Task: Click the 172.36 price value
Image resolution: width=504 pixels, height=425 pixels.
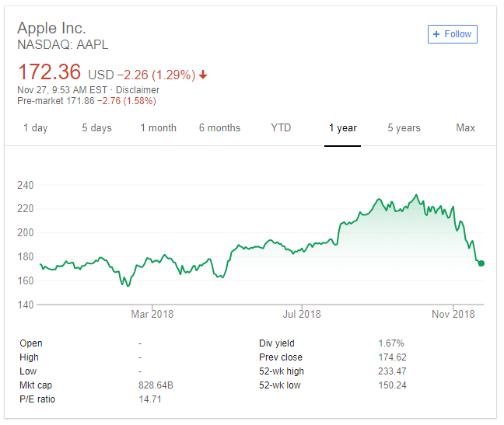Action: point(50,71)
